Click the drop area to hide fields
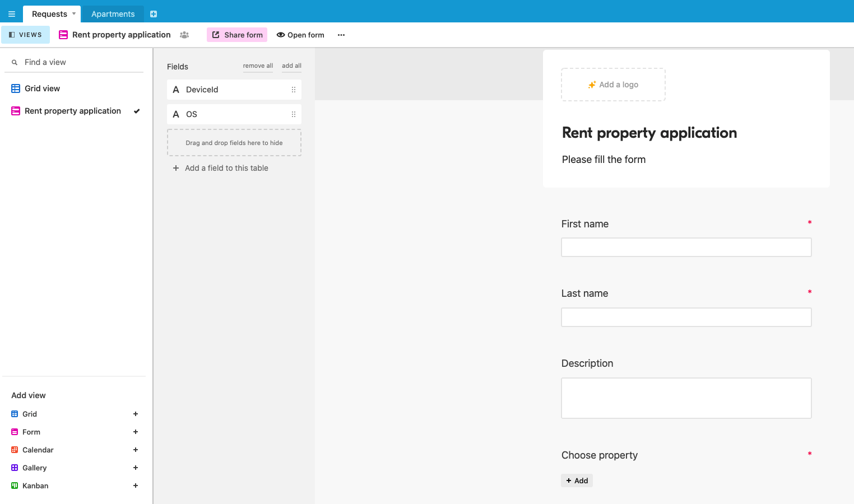 tap(234, 143)
